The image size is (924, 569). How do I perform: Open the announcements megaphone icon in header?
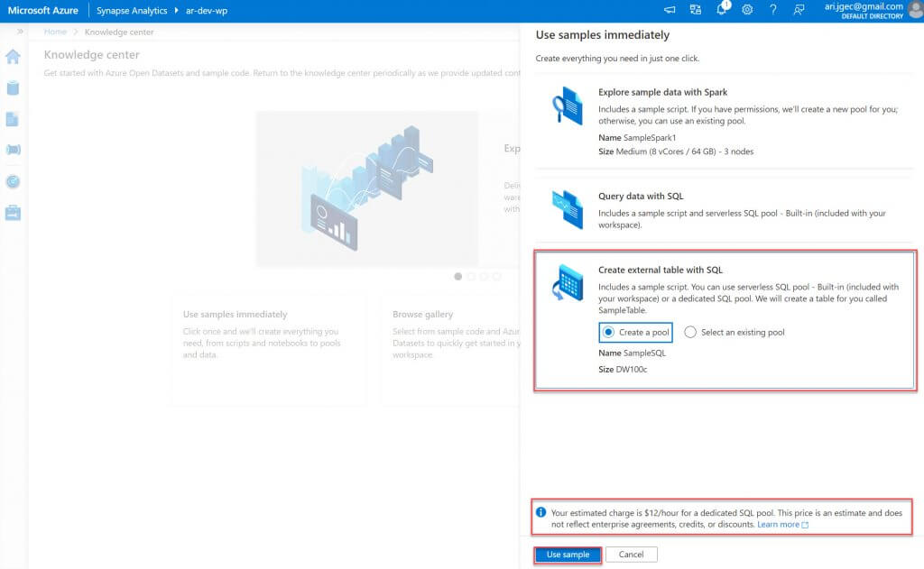click(670, 10)
